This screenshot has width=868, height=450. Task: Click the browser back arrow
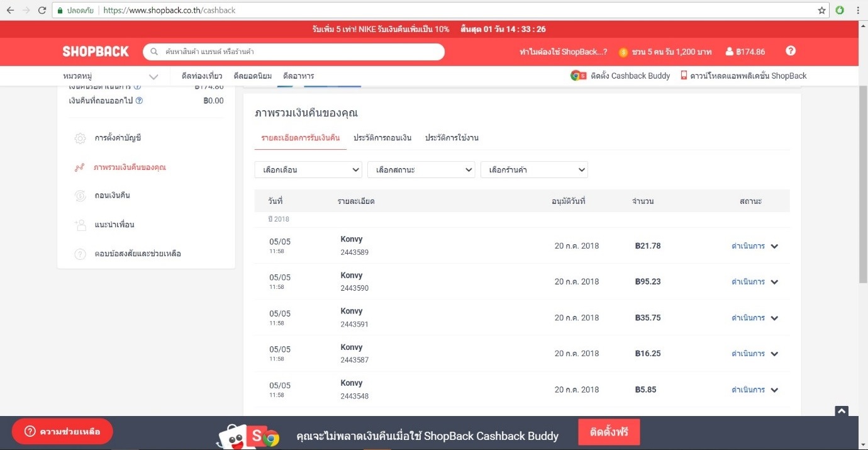pyautogui.click(x=10, y=10)
